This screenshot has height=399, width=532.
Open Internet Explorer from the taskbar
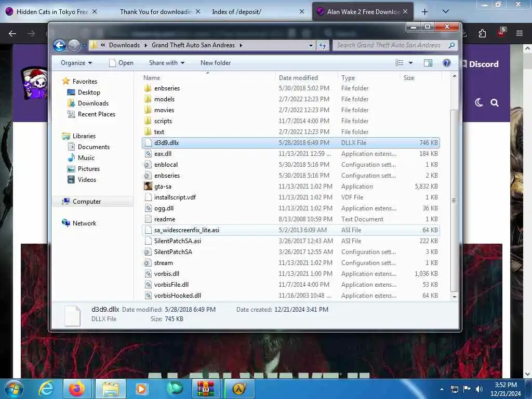coord(46,389)
